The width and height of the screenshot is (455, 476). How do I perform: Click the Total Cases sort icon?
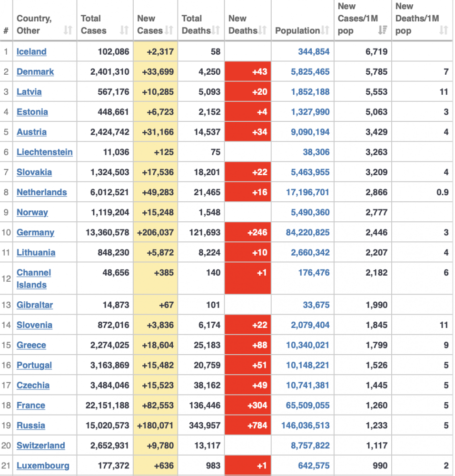pyautogui.click(x=124, y=30)
